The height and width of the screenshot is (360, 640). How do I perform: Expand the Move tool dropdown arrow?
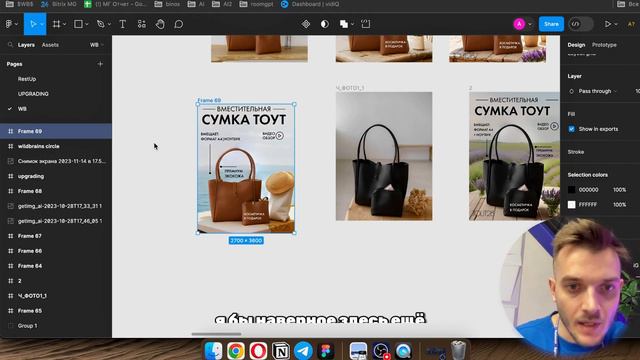click(x=42, y=24)
